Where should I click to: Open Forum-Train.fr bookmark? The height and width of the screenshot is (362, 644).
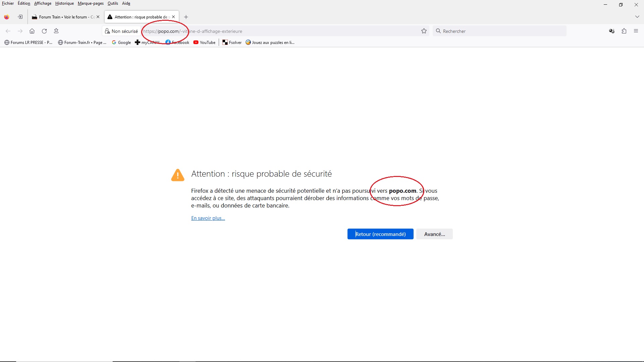(82, 43)
